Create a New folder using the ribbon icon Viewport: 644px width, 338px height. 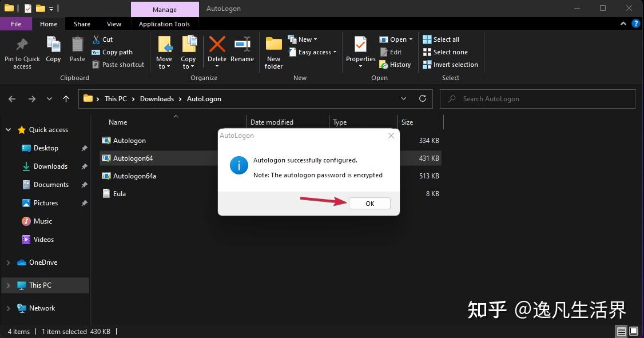coord(273,51)
